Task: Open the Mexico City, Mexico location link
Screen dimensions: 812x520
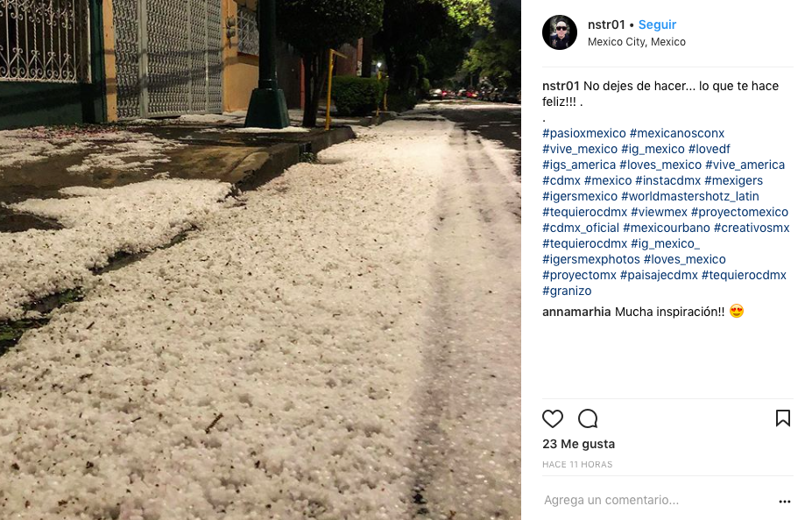Action: [x=637, y=42]
